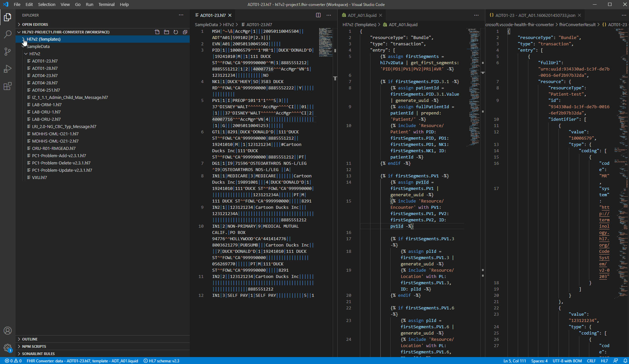The image size is (629, 364).
Task: Click FHIR Converter data/template status item
Action: pos(82,361)
